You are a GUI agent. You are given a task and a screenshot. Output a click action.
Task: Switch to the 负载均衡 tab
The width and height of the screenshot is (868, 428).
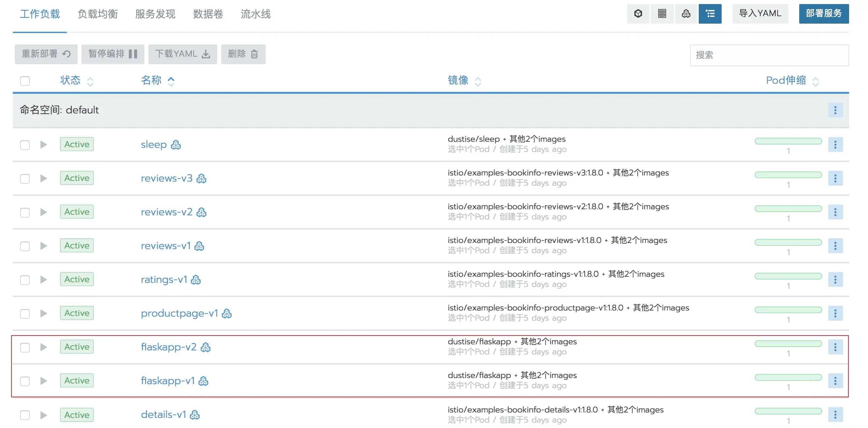(97, 14)
